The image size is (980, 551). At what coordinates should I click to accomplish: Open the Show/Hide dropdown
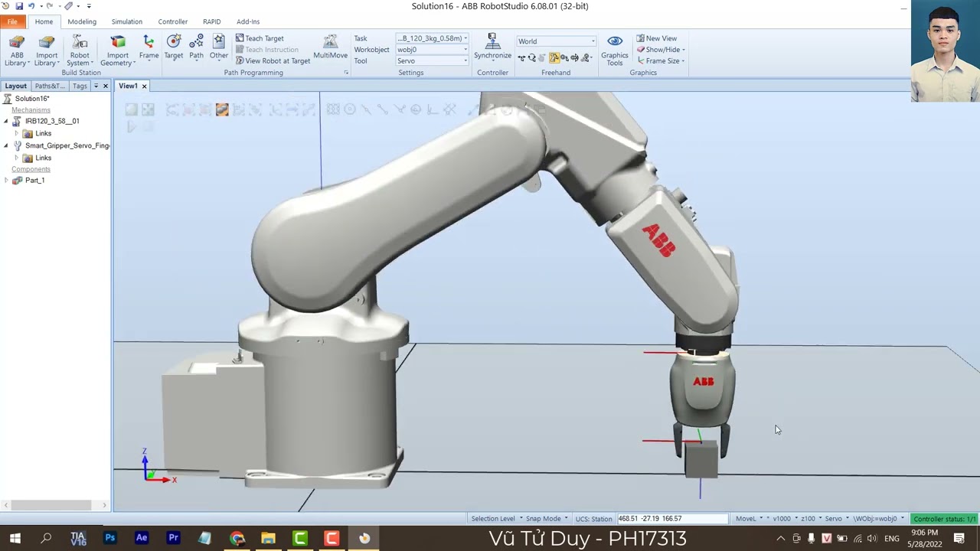click(x=661, y=50)
